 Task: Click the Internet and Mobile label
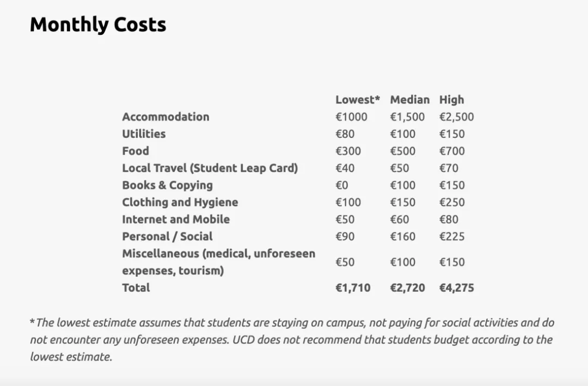pos(176,219)
